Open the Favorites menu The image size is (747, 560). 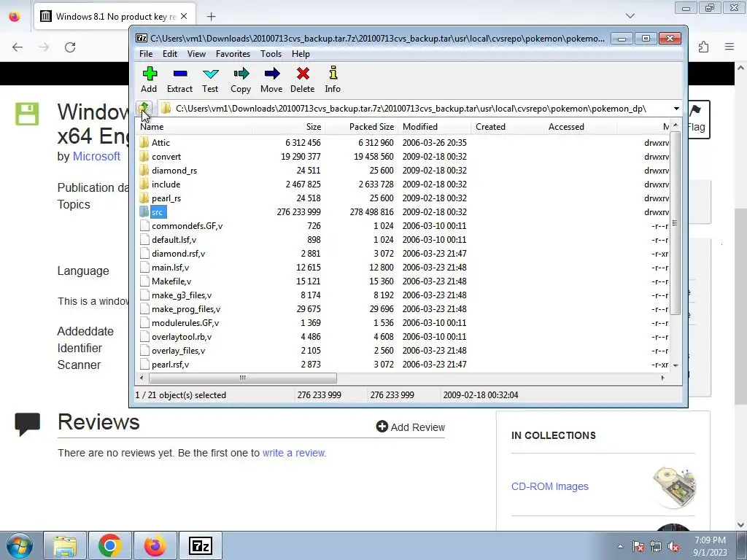click(233, 54)
